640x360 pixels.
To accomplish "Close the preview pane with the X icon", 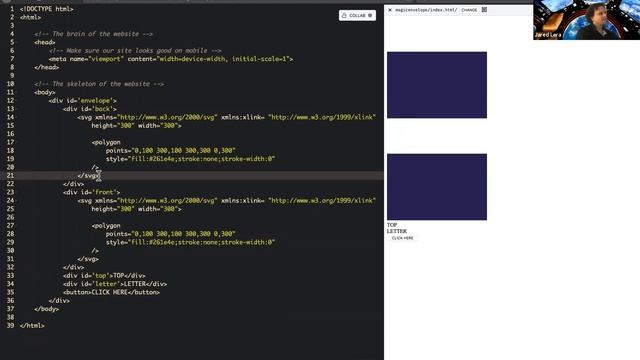I will click(390, 10).
